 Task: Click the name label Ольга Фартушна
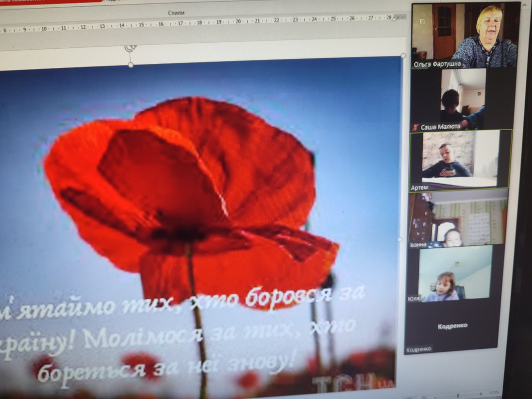437,64
